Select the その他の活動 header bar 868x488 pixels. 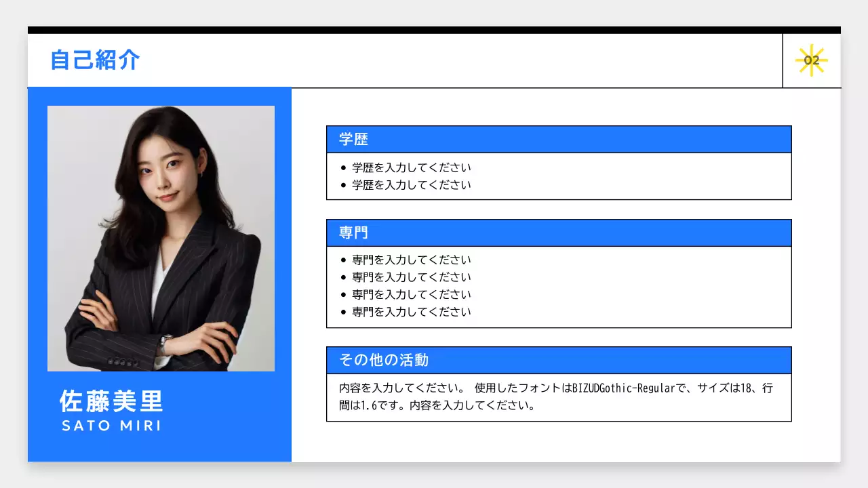(559, 360)
